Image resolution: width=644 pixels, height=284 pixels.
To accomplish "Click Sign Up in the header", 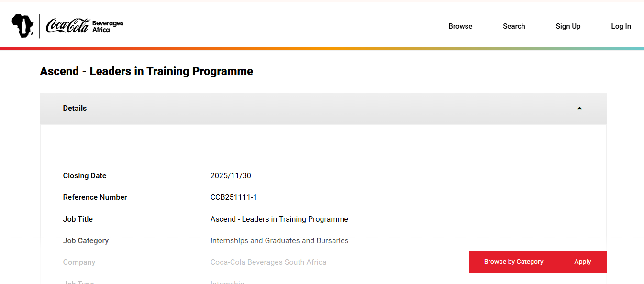I will [x=568, y=26].
